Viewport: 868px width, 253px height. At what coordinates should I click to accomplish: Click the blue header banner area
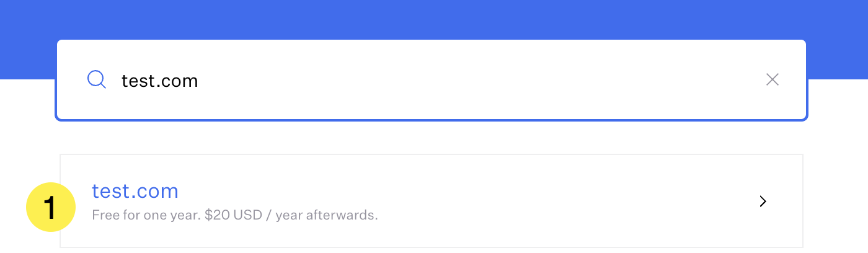[434, 19]
